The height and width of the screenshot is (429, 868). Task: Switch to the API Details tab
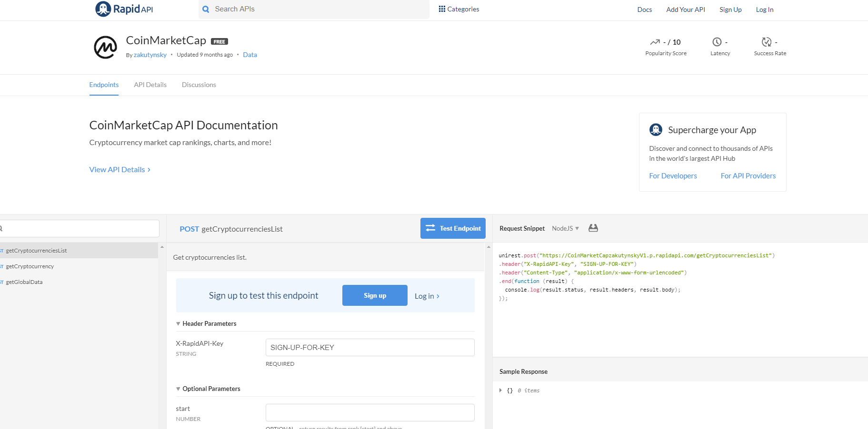pyautogui.click(x=150, y=85)
